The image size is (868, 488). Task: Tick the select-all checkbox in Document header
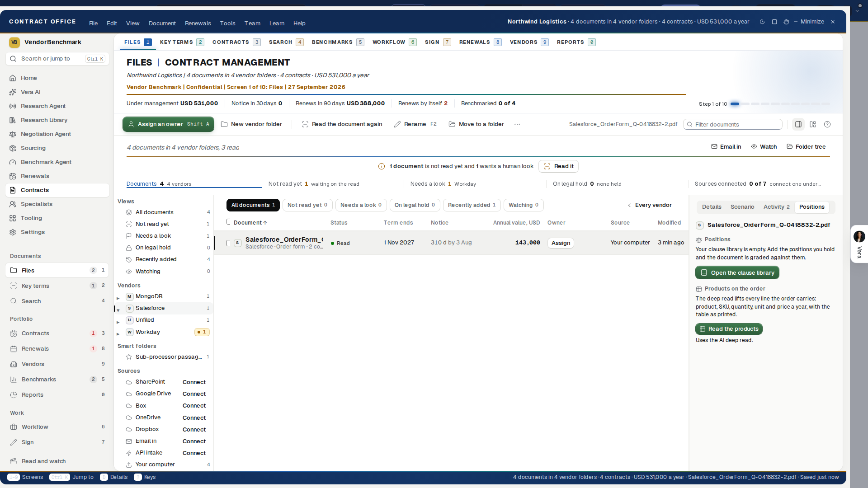click(x=228, y=222)
